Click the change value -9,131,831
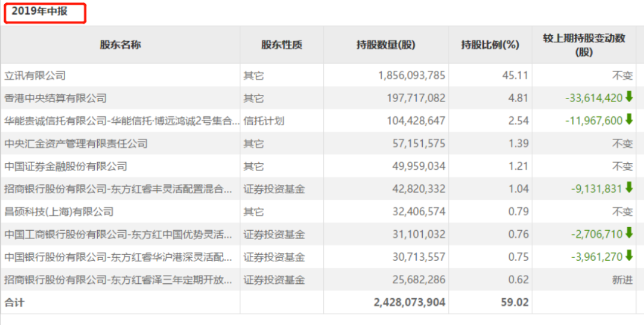 [x=597, y=189]
